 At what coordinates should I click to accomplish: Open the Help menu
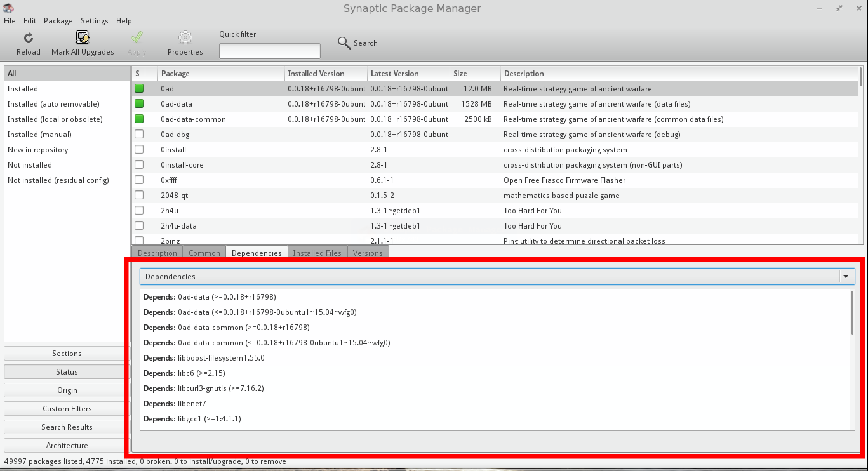[124, 21]
